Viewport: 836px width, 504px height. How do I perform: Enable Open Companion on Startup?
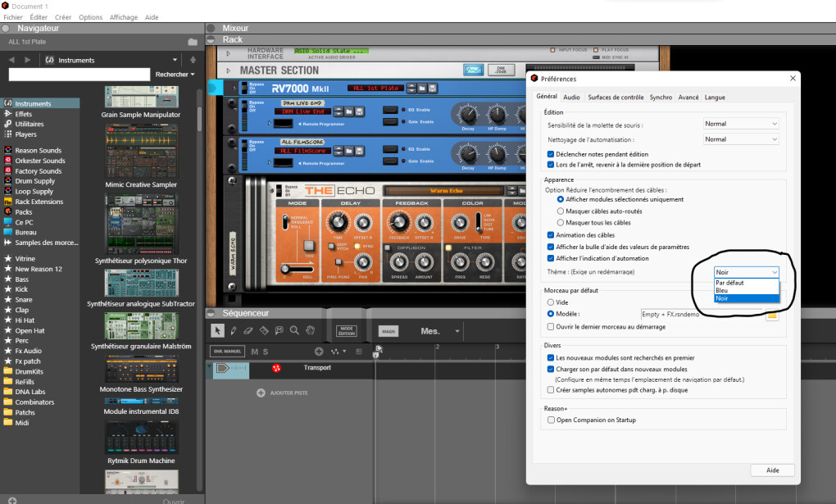[x=552, y=420]
